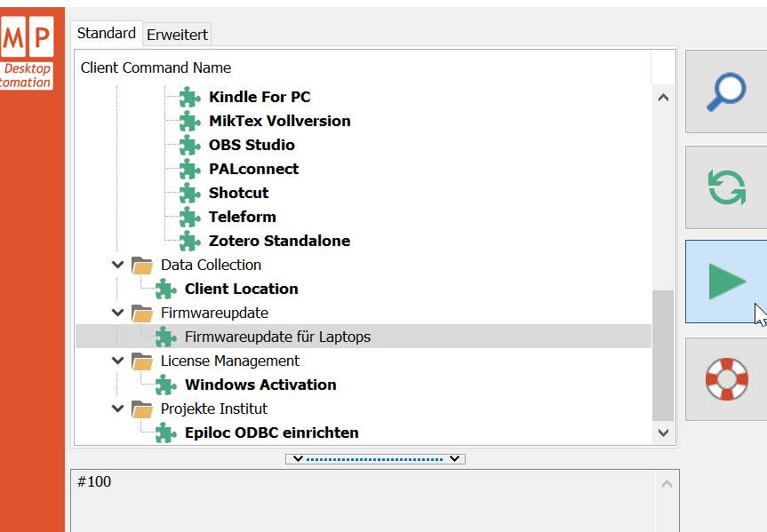Viewport: 767px width, 532px height.
Task: Click the green refresh arrows button
Action: (x=725, y=187)
